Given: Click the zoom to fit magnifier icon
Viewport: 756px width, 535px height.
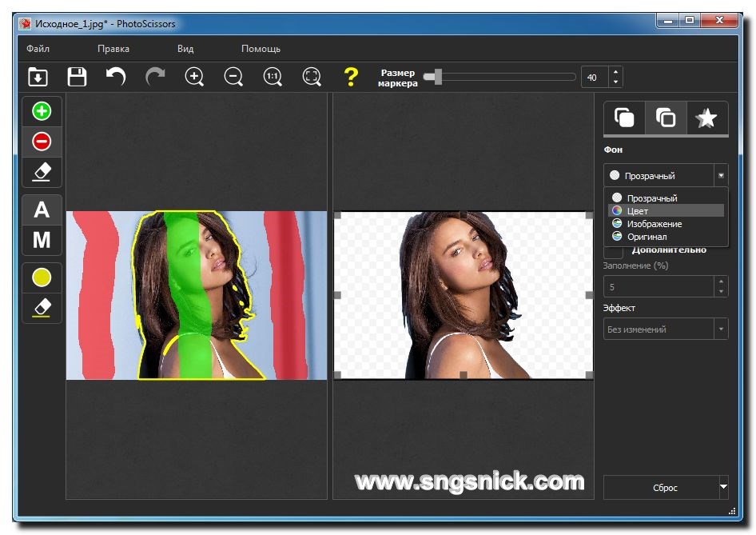Looking at the screenshot, I should coord(312,77).
